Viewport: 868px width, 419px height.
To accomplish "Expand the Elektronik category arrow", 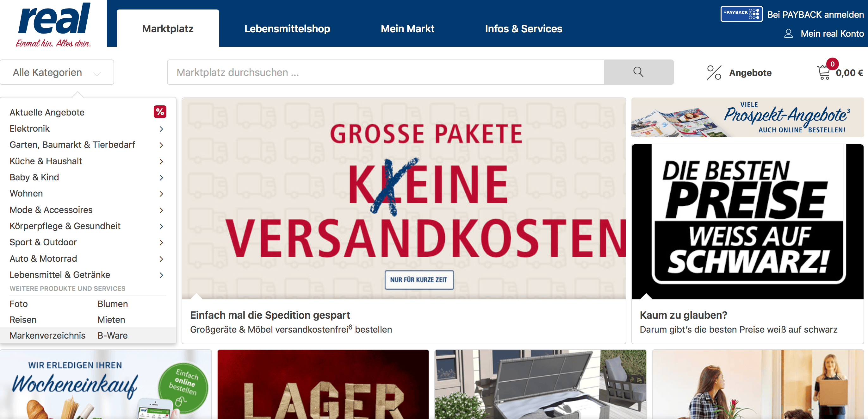I will (161, 129).
